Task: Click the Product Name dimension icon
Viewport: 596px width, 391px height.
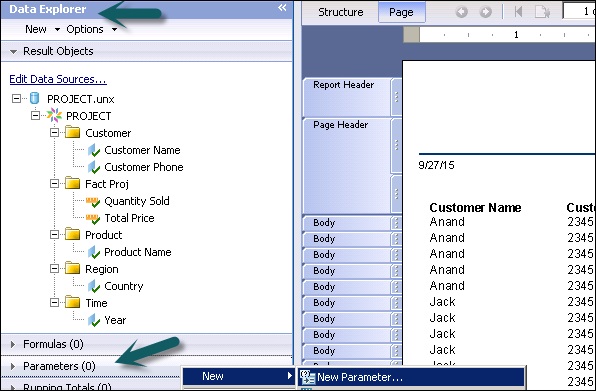Action: click(94, 252)
